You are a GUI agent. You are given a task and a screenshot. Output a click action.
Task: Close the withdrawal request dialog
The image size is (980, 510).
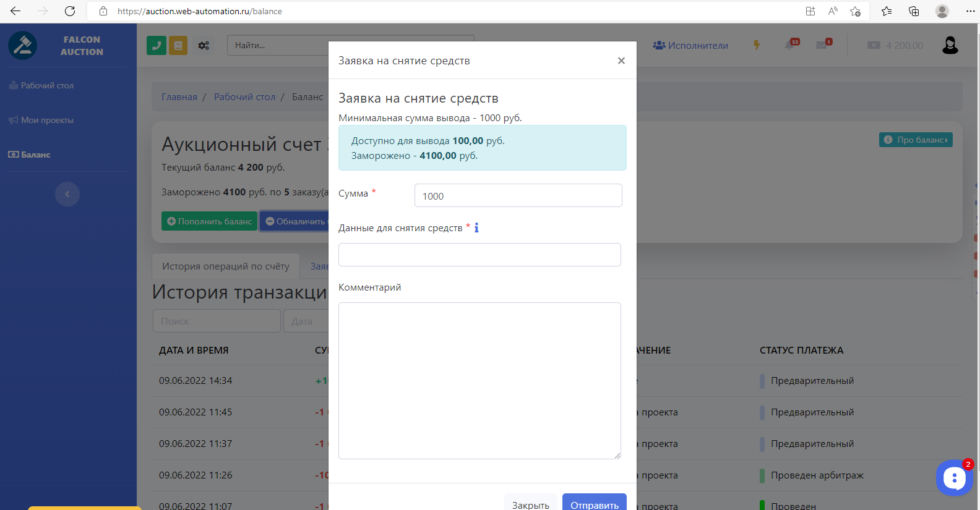coord(621,61)
